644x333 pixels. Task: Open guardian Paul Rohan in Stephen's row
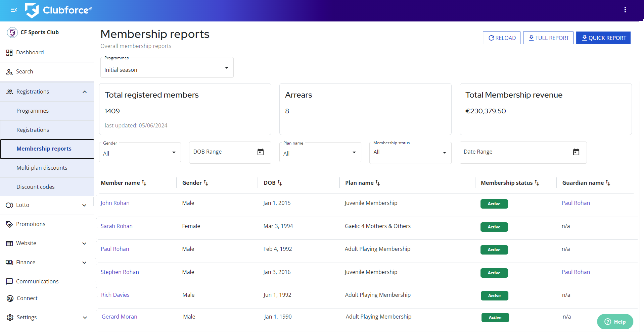pyautogui.click(x=576, y=272)
